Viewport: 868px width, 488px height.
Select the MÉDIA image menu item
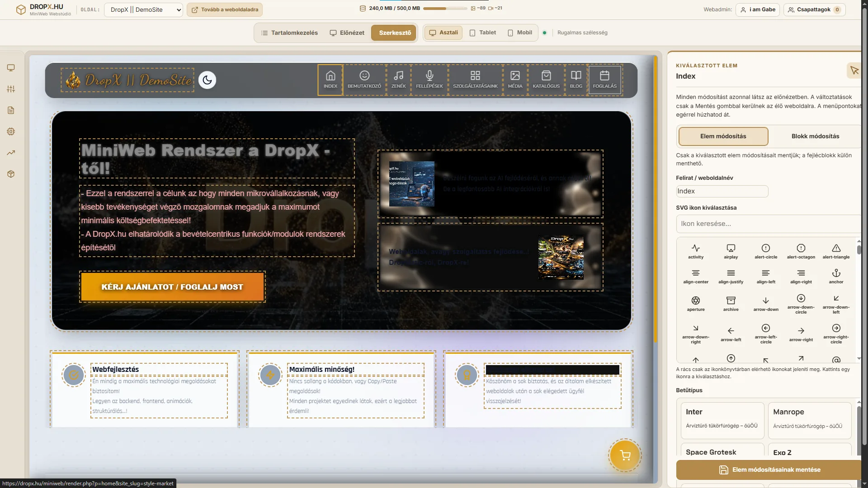(515, 80)
